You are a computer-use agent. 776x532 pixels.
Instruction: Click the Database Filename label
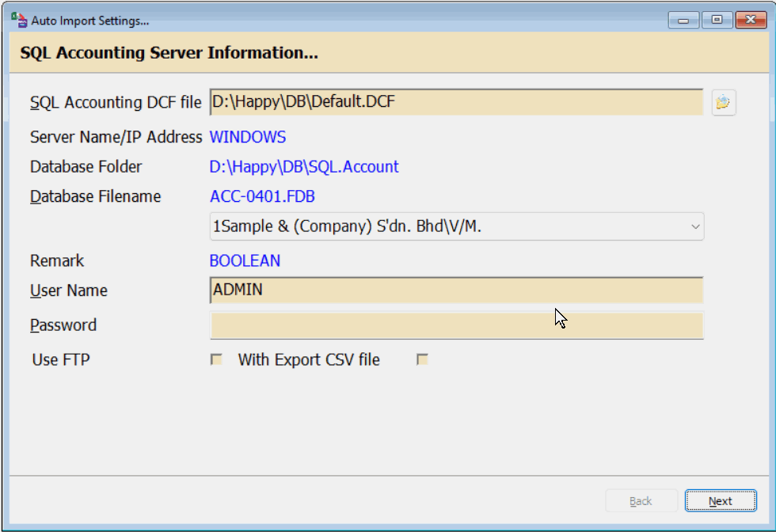(x=95, y=196)
